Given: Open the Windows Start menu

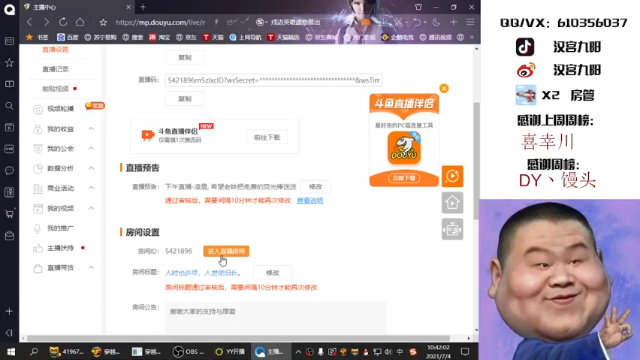Looking at the screenshot, I should (x=11, y=351).
